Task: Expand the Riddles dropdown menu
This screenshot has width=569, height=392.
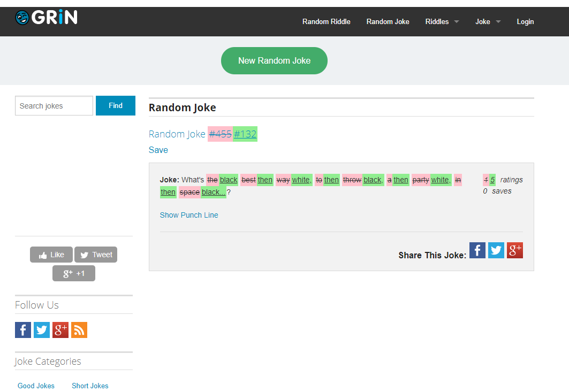Action: 442,22
